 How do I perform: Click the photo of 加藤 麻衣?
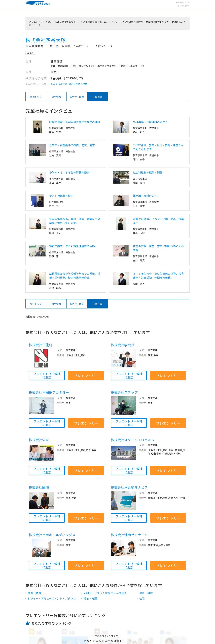tap(37, 278)
